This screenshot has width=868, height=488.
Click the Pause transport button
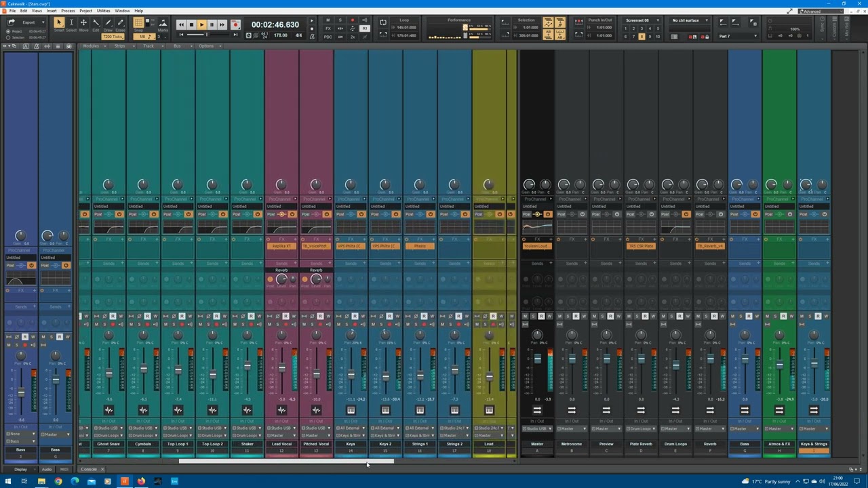tap(212, 24)
